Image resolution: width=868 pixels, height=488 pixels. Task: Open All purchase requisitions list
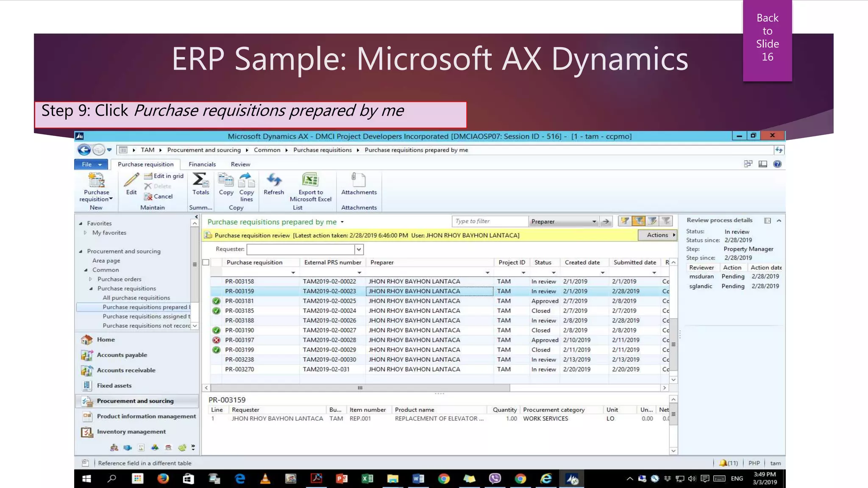(x=136, y=298)
